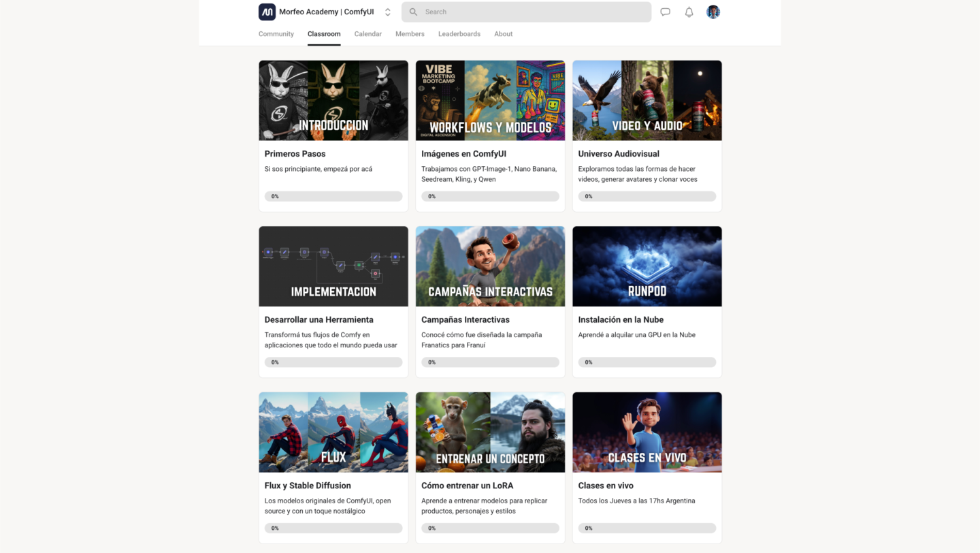The image size is (980, 553).
Task: Click Flux y Stable Diffusion progress bar
Action: (333, 528)
